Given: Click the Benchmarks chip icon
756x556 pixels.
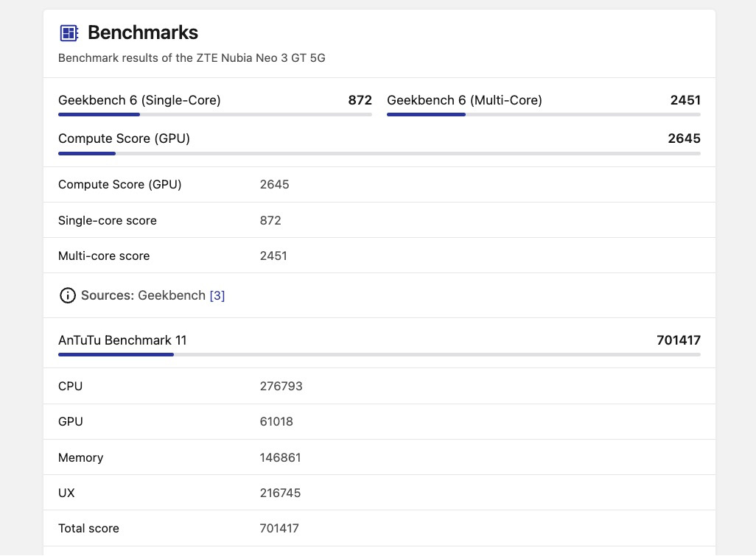Looking at the screenshot, I should (x=69, y=32).
